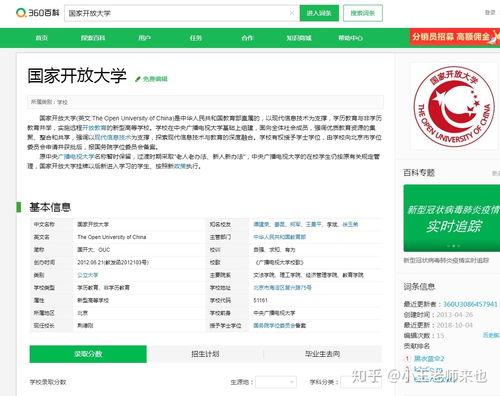Click the 中华人民共和国教育部 link

279,237
